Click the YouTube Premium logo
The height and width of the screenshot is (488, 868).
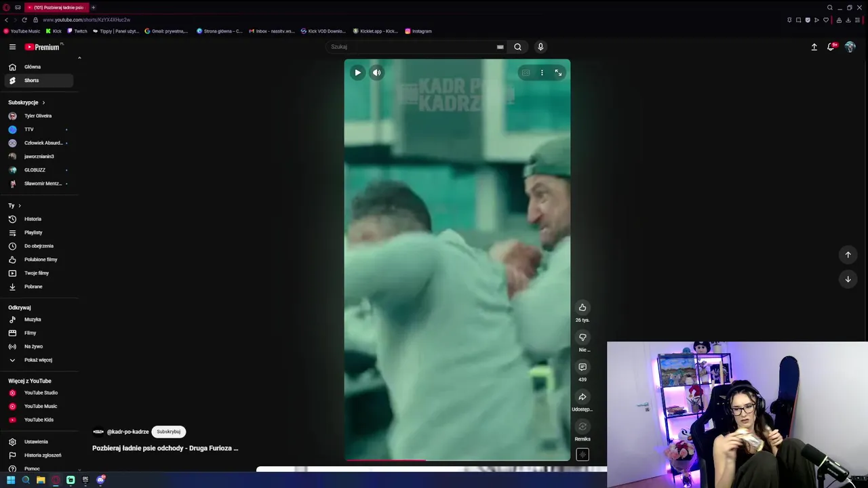[43, 47]
